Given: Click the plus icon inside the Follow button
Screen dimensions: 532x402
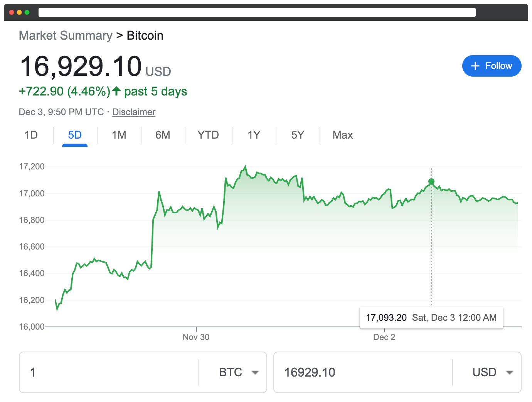Looking at the screenshot, I should click(x=475, y=66).
